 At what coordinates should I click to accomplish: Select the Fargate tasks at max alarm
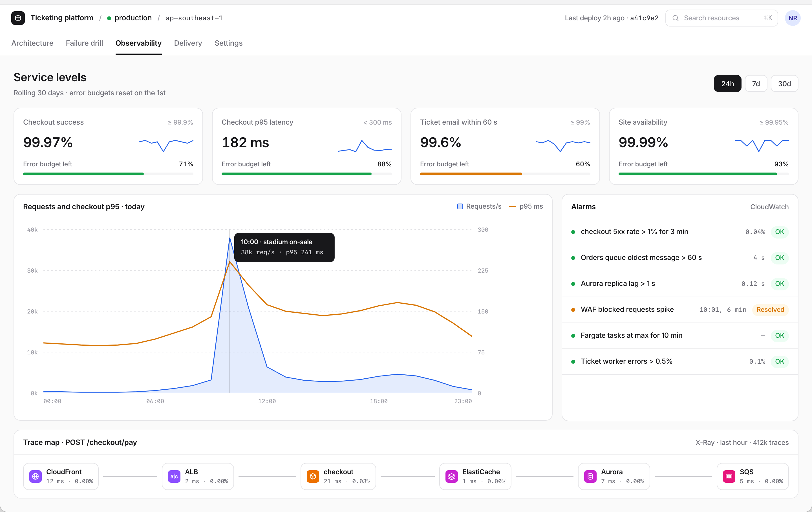tap(680, 336)
